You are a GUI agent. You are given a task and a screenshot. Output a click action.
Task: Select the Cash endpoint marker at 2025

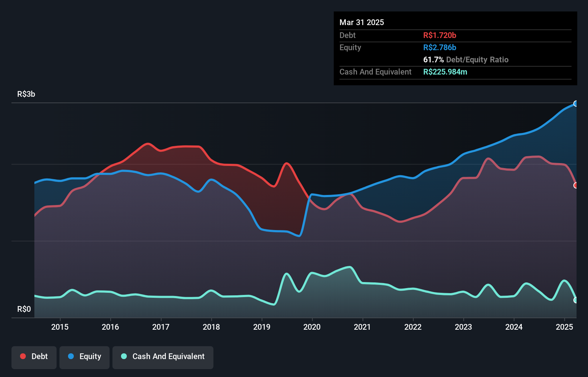(x=575, y=300)
